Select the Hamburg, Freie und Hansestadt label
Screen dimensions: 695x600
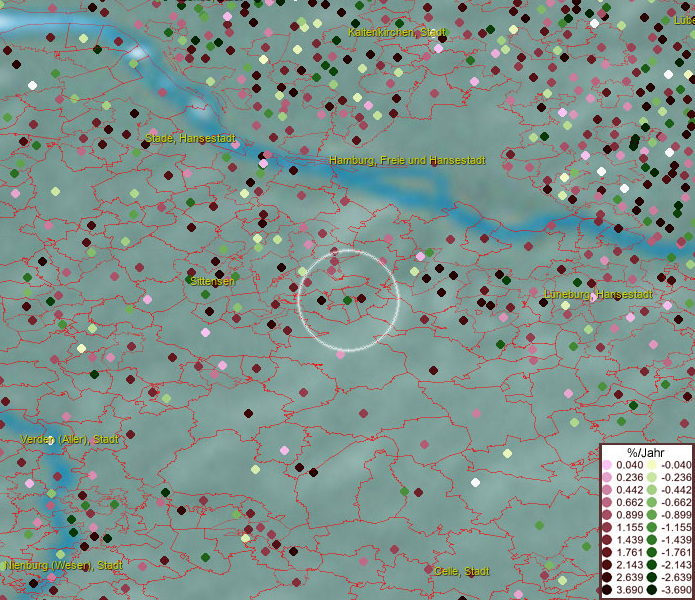(407, 160)
